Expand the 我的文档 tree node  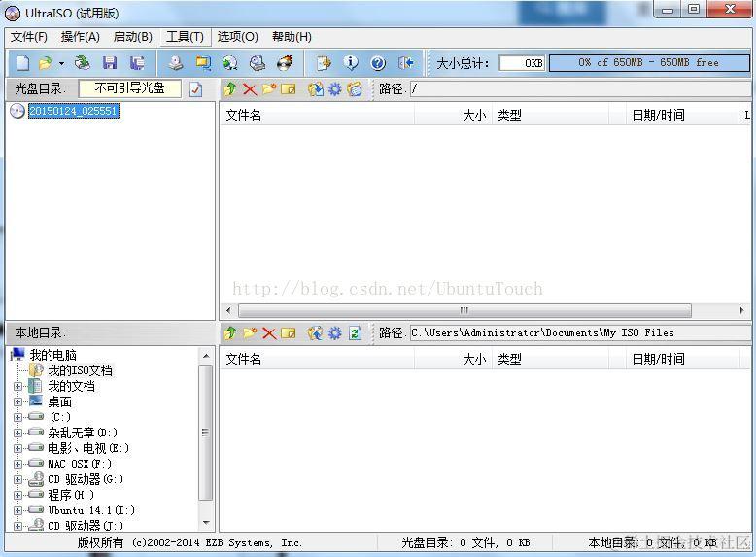coord(17,386)
